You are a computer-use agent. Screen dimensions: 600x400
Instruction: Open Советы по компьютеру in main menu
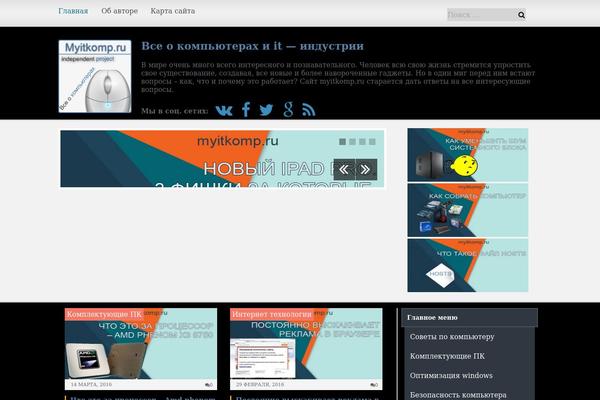[x=452, y=337]
